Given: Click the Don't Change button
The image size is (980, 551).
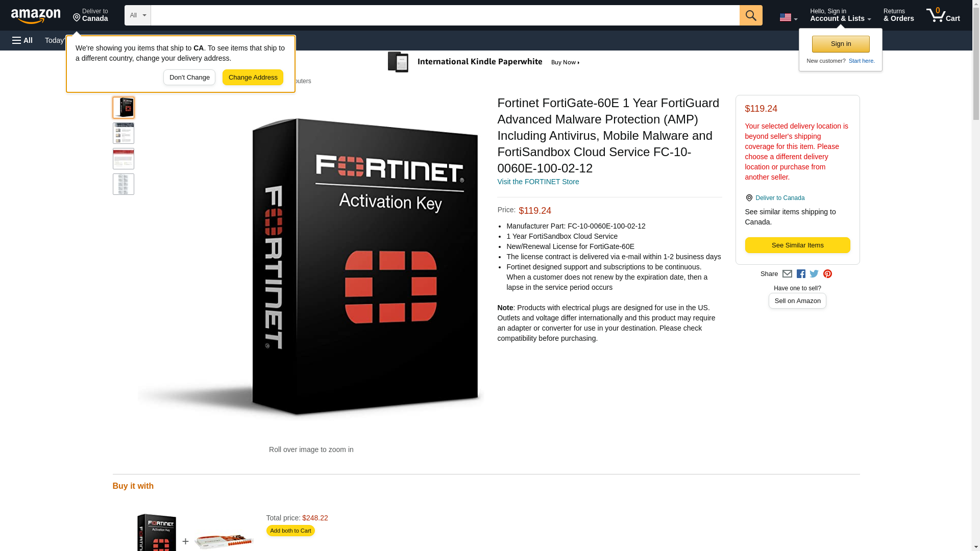Looking at the screenshot, I should coord(189,78).
